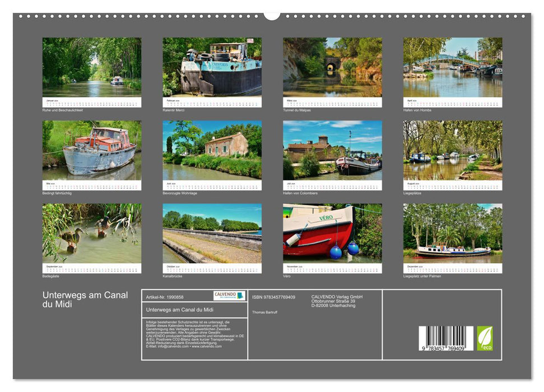Click the Artikel-Nr. 1990858 label
The height and width of the screenshot is (392, 544).
164,296
